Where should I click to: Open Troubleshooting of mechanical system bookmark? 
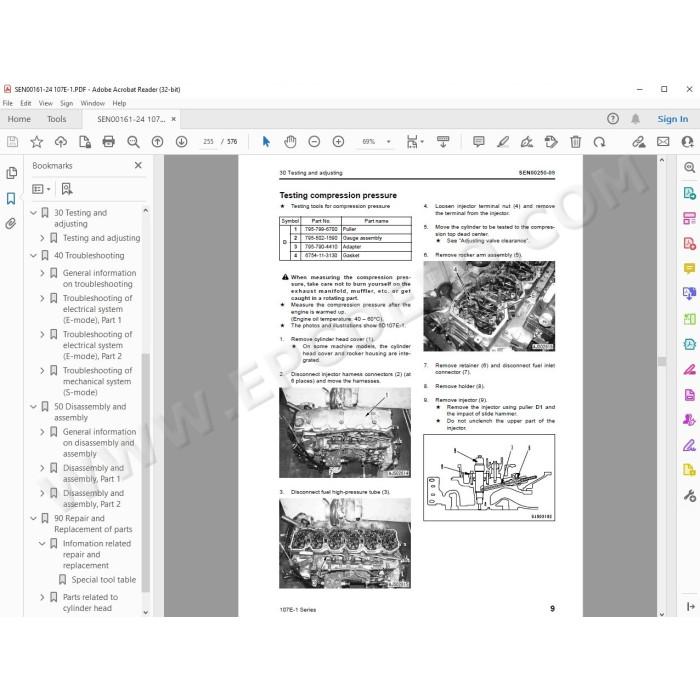coord(97,382)
